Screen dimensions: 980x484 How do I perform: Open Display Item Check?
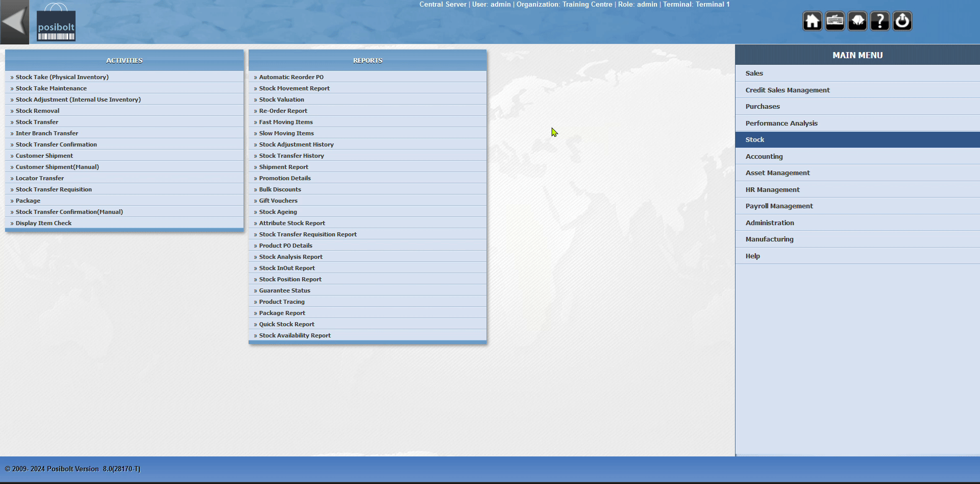click(x=124, y=223)
